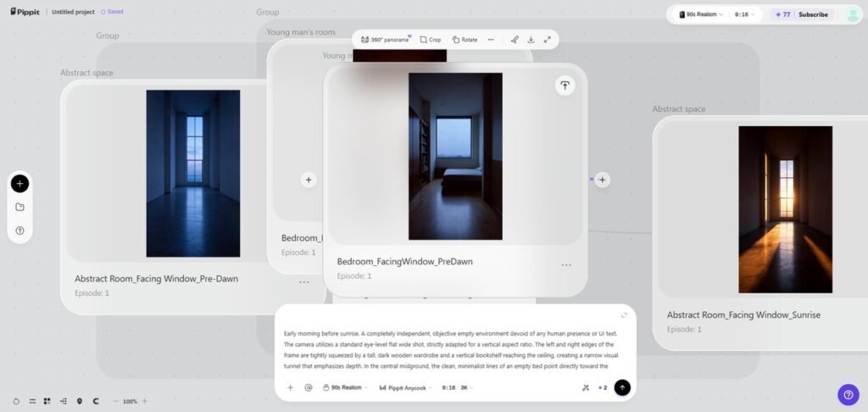Click the expand icon at prompt box corner
The width and height of the screenshot is (868, 412).
[624, 315]
